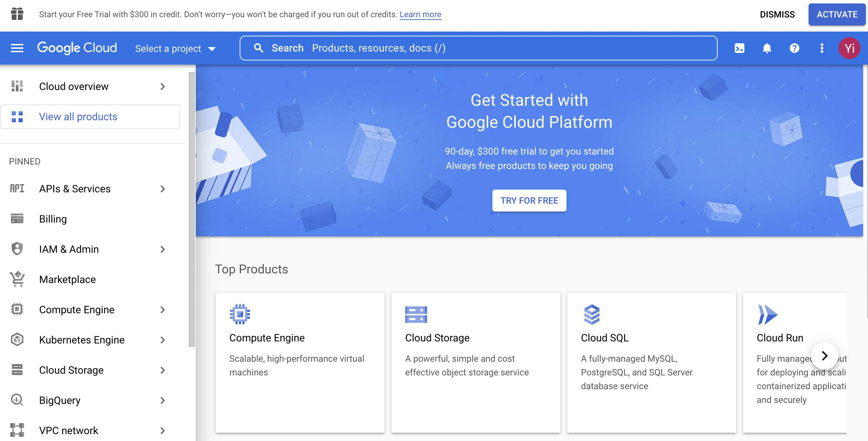The height and width of the screenshot is (441, 868).
Task: Follow the Learn more link
Action: coord(420,14)
